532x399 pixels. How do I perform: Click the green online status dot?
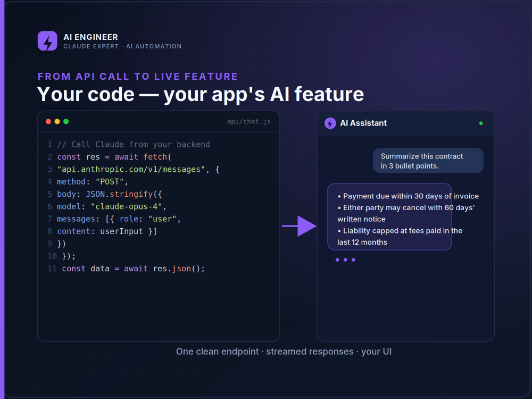(481, 123)
